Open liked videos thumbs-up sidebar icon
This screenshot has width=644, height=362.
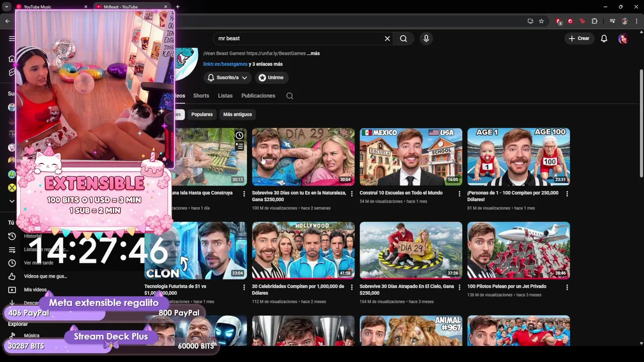click(12, 277)
